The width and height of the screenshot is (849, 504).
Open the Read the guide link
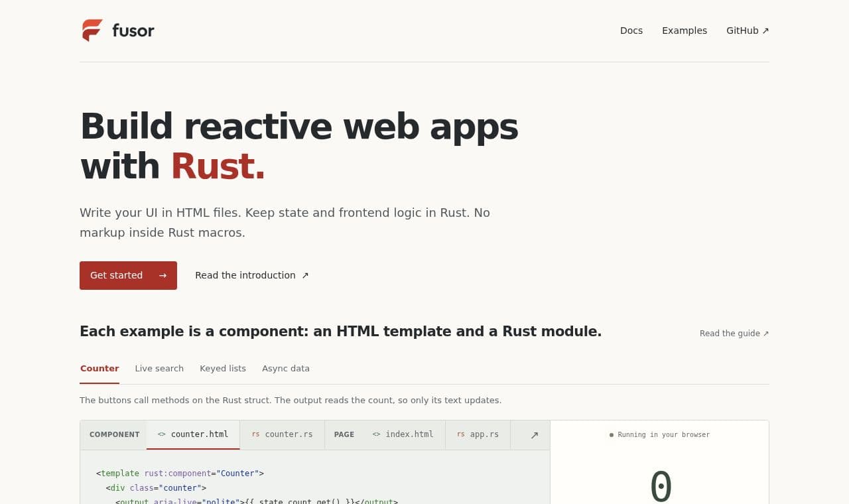point(734,334)
